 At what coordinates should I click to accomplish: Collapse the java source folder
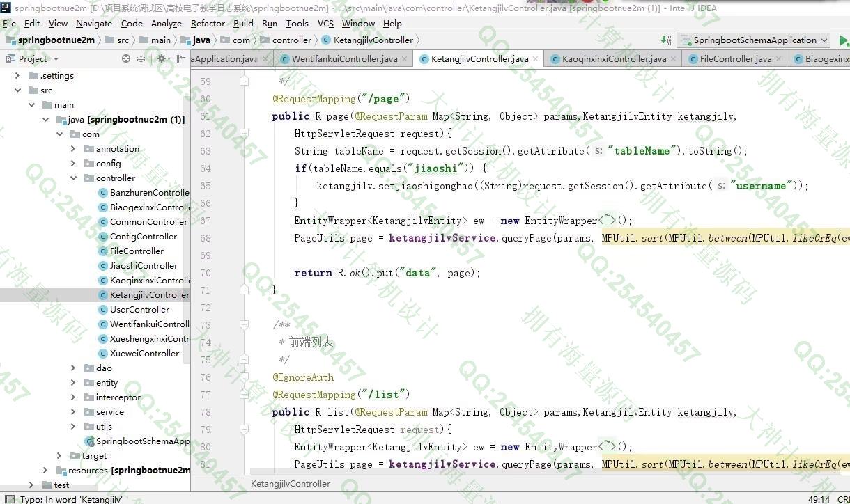45,119
